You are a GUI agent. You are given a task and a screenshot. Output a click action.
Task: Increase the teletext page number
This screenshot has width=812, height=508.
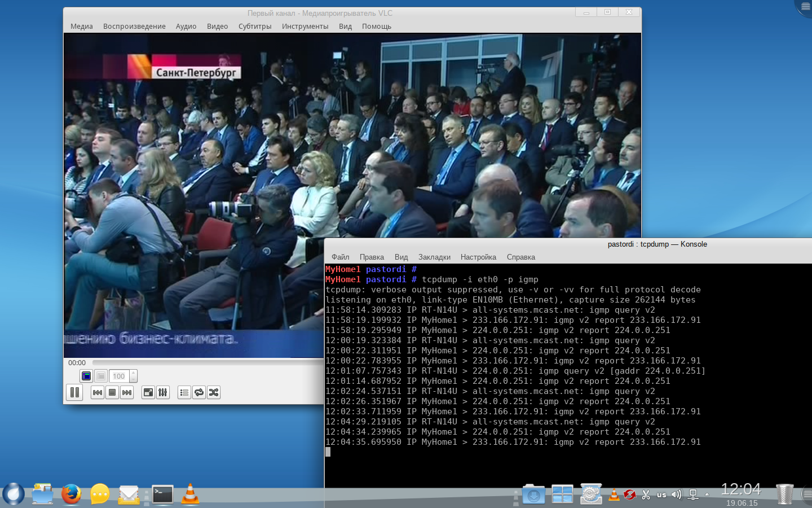134,373
